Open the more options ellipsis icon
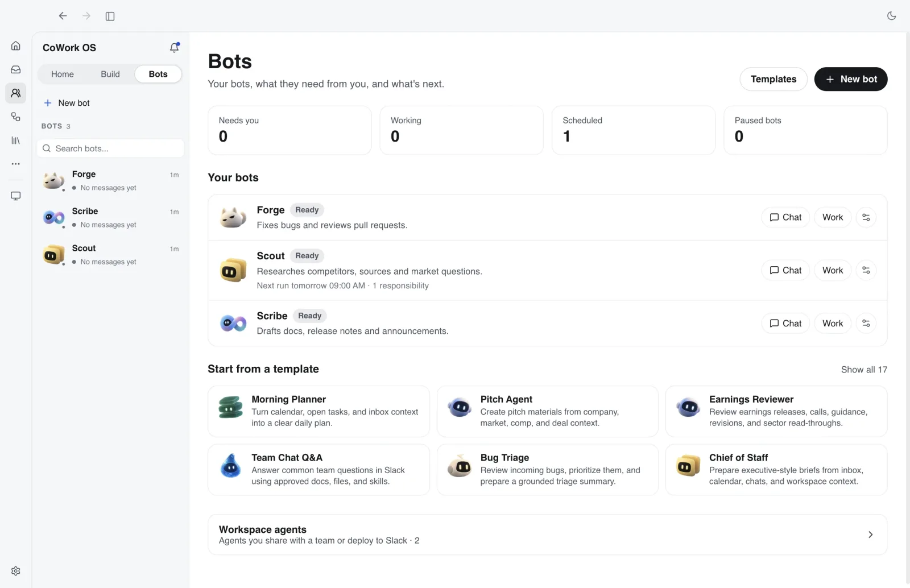The width and height of the screenshot is (910, 588). click(16, 164)
